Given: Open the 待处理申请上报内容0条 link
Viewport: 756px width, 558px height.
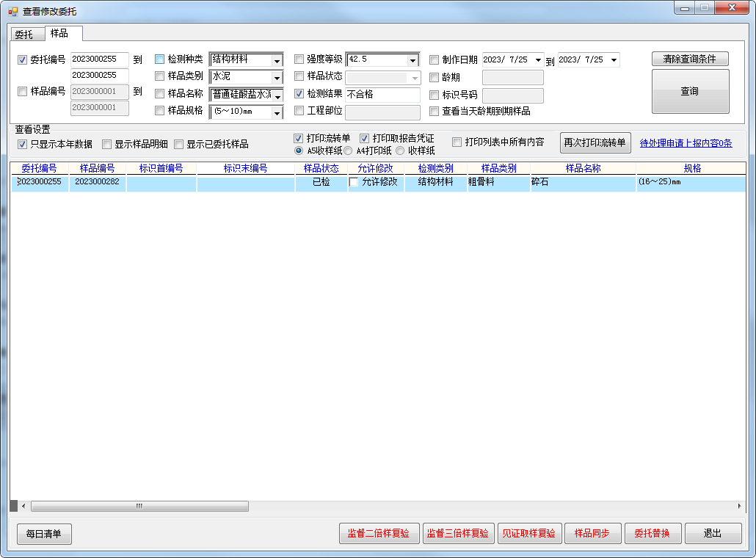Looking at the screenshot, I should coord(686,143).
